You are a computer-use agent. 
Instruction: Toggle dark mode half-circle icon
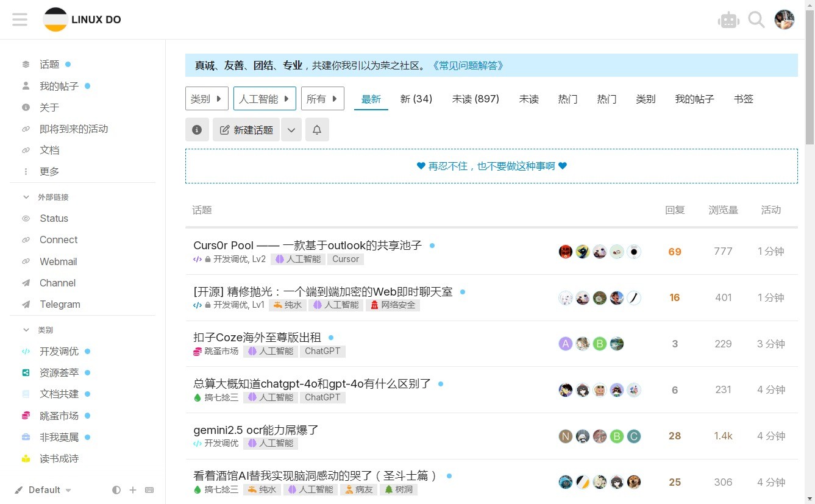pyautogui.click(x=116, y=490)
